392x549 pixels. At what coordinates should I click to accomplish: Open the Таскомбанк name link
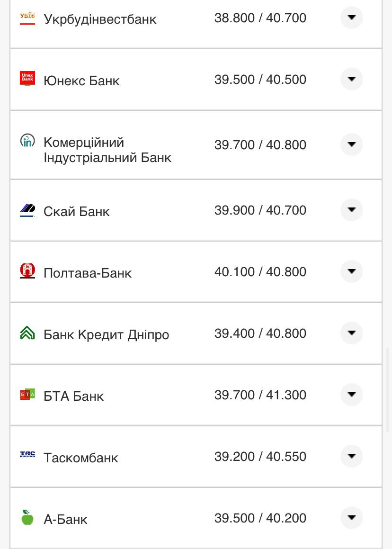coord(81,458)
